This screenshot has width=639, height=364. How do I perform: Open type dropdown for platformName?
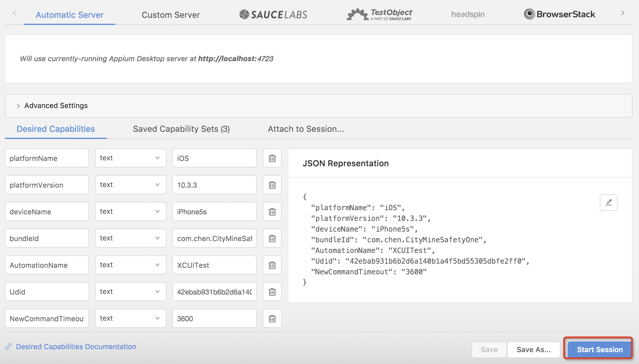[x=130, y=158]
